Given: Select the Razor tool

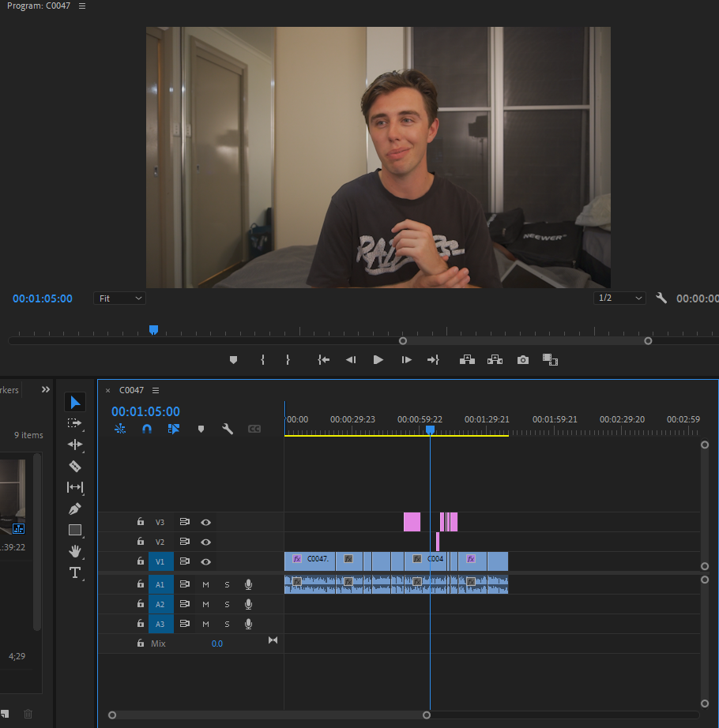Looking at the screenshot, I should pos(75,466).
